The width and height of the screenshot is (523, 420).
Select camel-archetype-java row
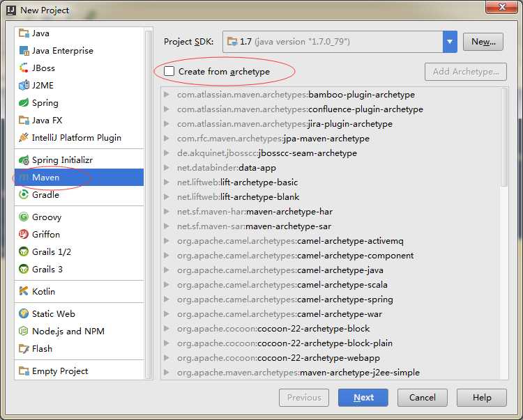(331, 270)
